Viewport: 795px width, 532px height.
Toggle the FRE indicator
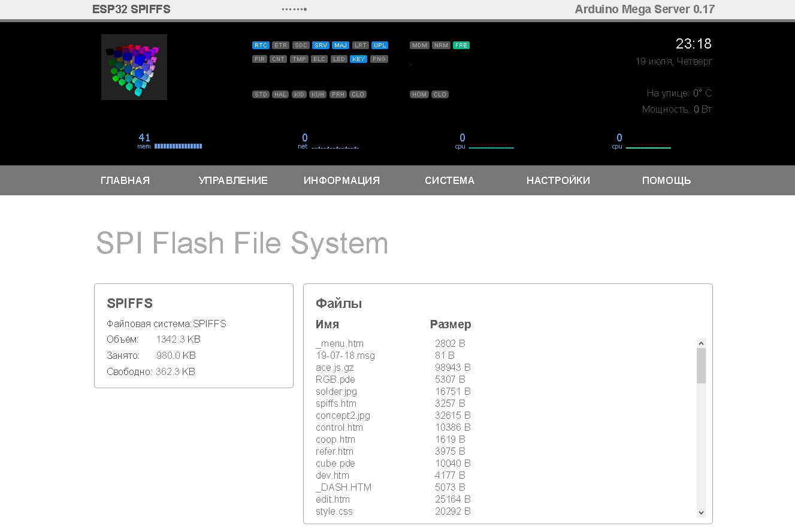[461, 45]
